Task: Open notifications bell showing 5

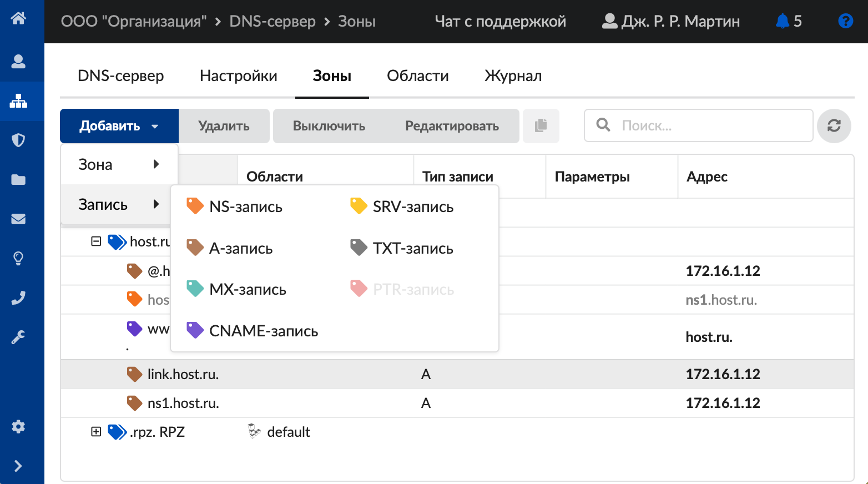Action: point(788,21)
